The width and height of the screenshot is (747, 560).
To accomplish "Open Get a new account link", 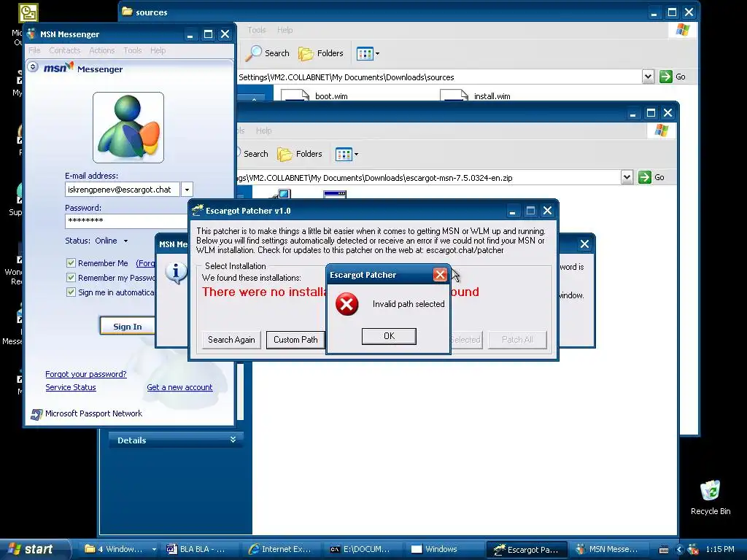I will coord(179,388).
